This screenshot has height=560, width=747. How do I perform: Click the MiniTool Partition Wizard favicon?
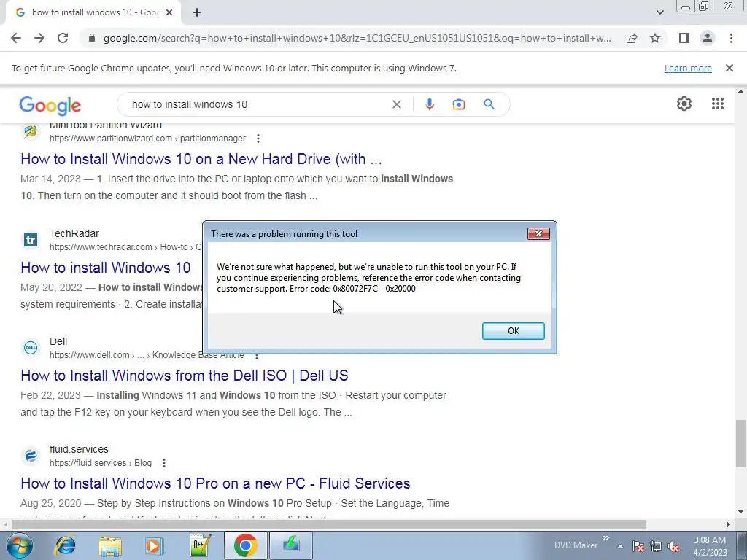(31, 131)
